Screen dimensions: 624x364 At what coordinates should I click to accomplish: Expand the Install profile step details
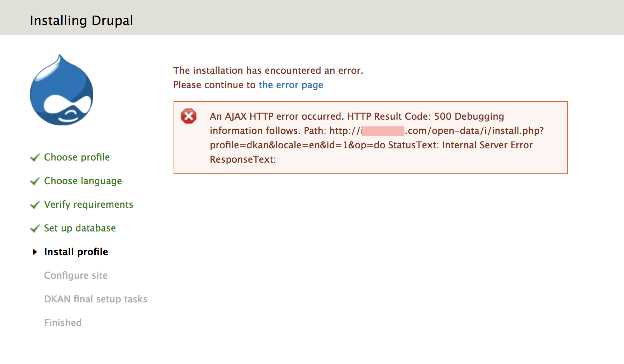[76, 252]
